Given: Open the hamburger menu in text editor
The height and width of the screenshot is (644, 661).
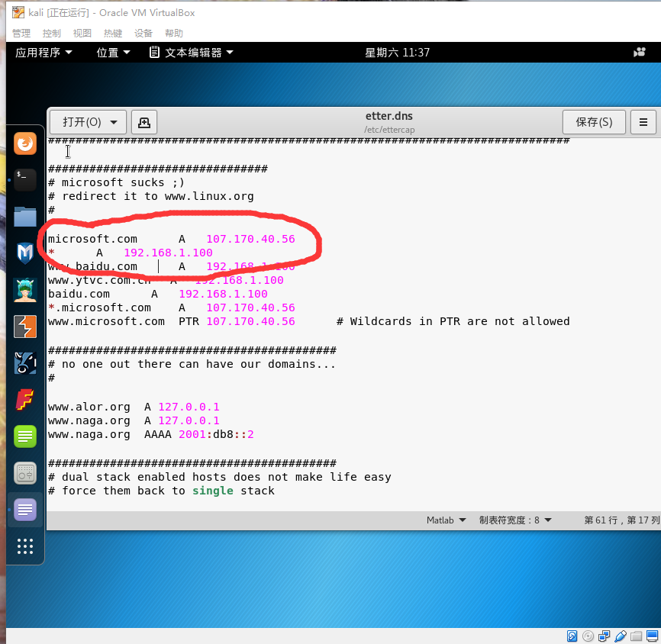Looking at the screenshot, I should 643,122.
